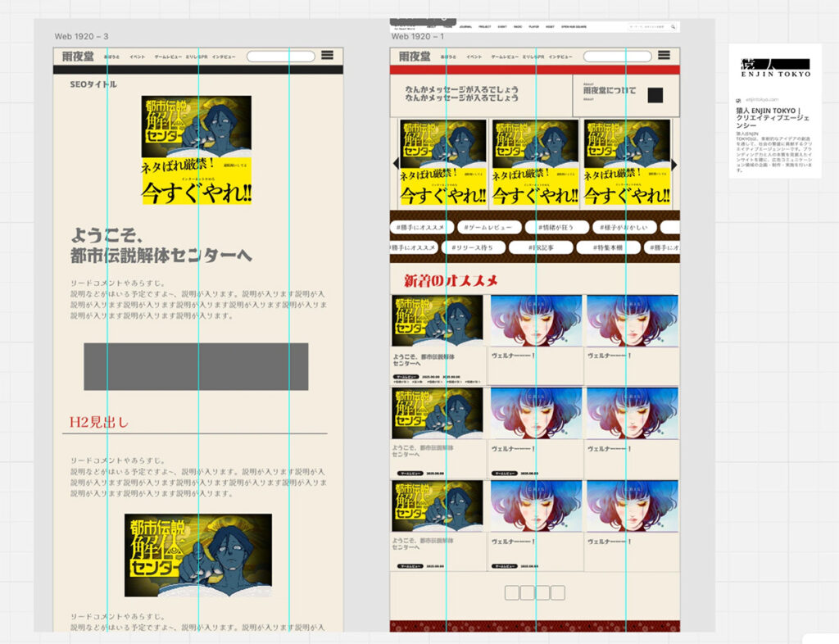
Task: Click the search magnifier icon in the browser mockup bar
Action: [x=672, y=25]
